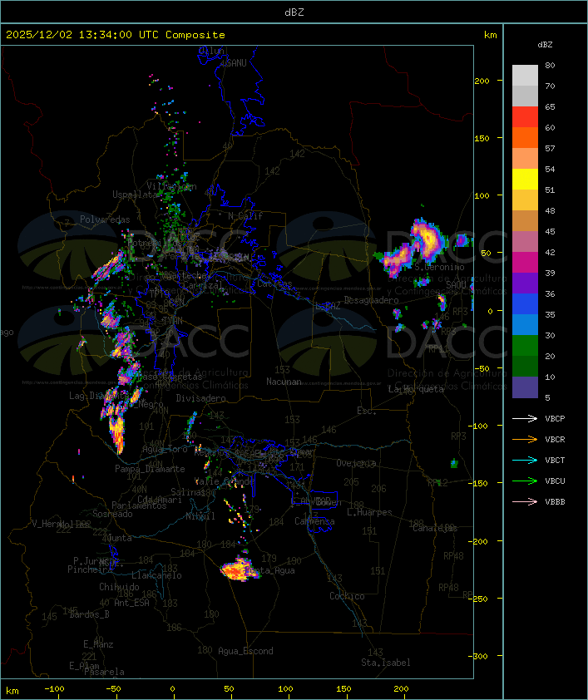Click the Canalejas map label
This screenshot has width=588, height=700.
[435, 528]
